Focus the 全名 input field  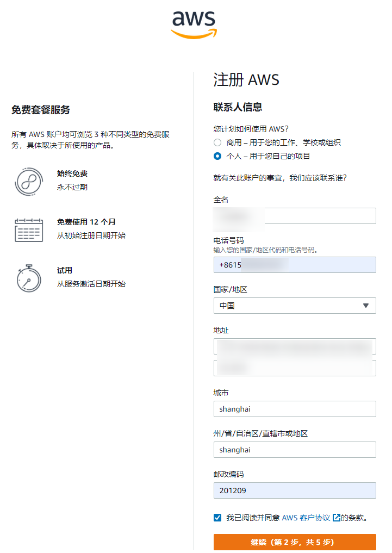click(295, 216)
